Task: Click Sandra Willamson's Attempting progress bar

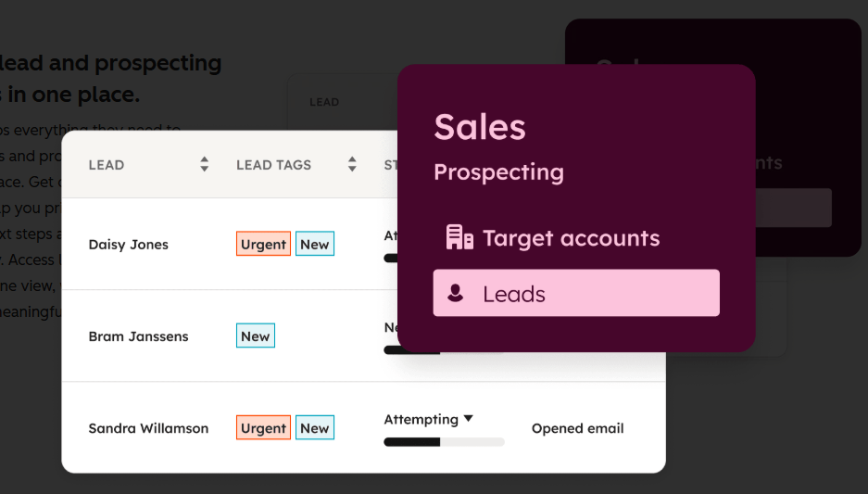Action: [x=444, y=442]
